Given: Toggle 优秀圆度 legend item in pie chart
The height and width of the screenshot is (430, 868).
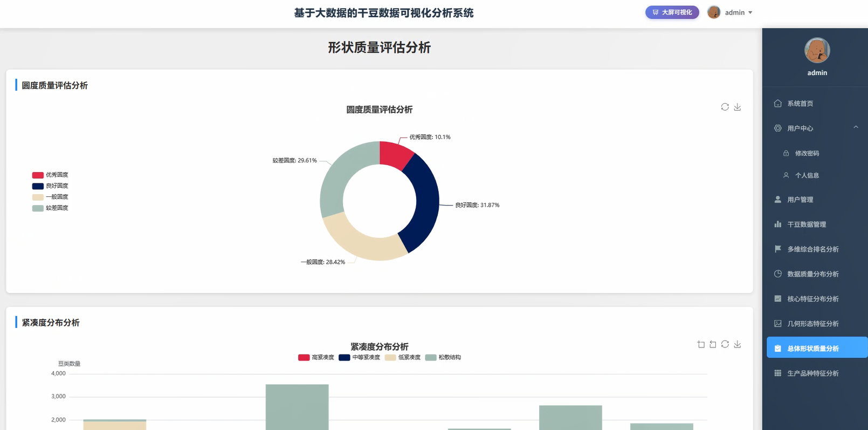Looking at the screenshot, I should tap(50, 175).
